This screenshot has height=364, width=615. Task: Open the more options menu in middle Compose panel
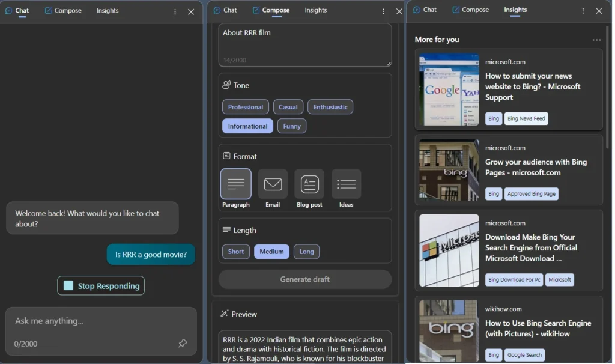(x=383, y=11)
